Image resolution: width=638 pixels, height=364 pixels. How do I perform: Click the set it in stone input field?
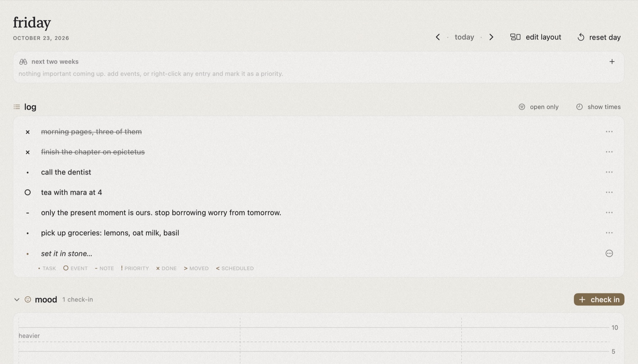[x=319, y=254]
